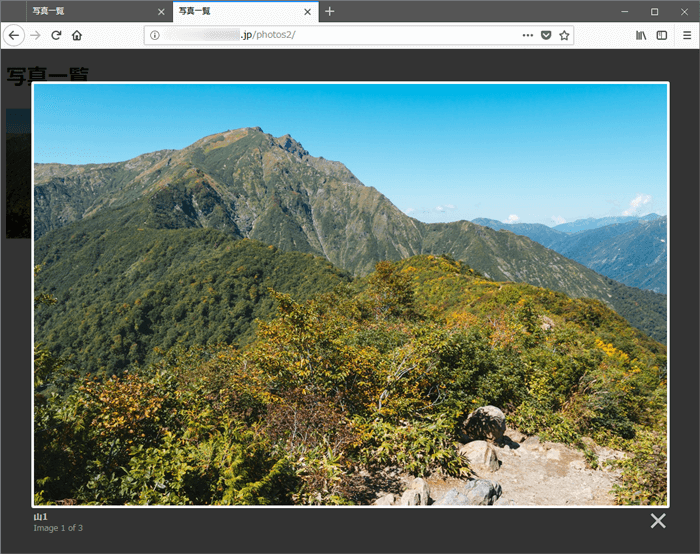Open the browser home page
The height and width of the screenshot is (554, 700).
coord(77,35)
